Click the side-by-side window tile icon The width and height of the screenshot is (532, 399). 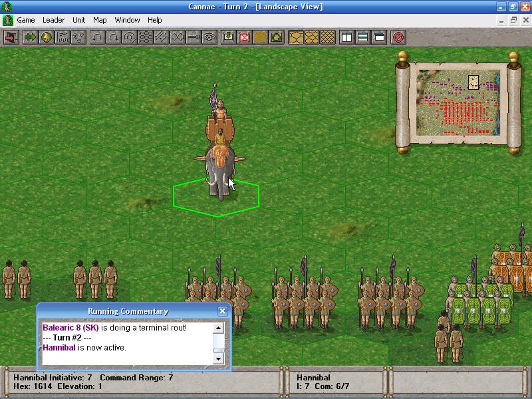(x=346, y=37)
